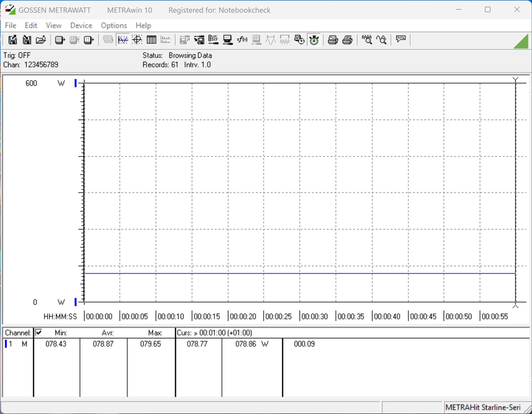Open the File menu
The width and height of the screenshot is (532, 414).
pos(11,25)
